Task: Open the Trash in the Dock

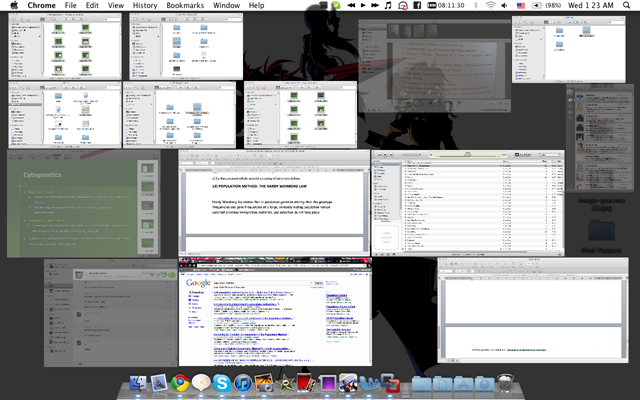Action: click(505, 383)
